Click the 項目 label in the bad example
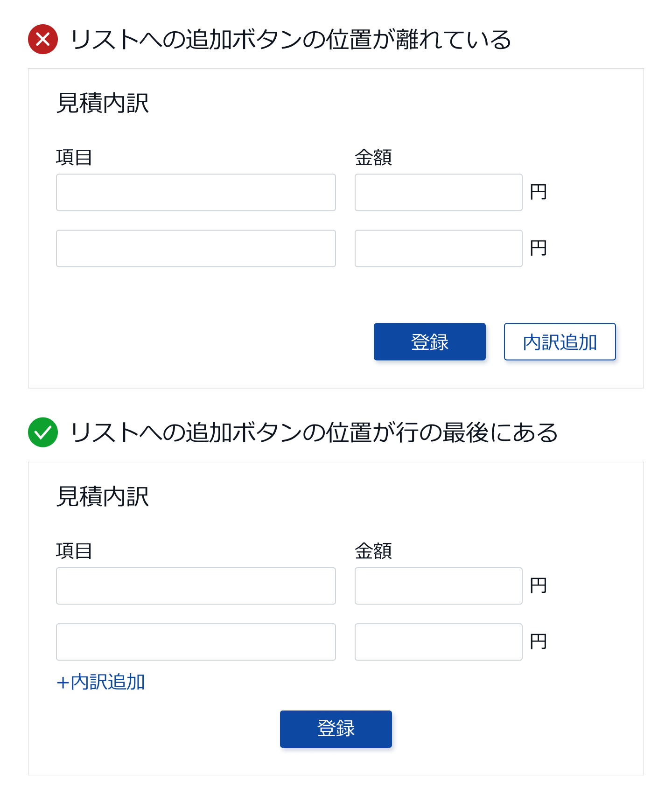The width and height of the screenshot is (672, 801). [73, 157]
